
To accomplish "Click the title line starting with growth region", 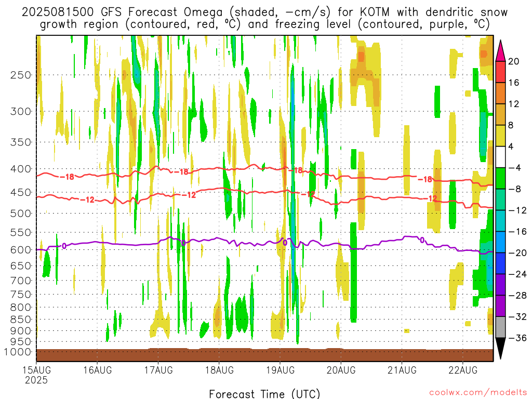I will [264, 24].
